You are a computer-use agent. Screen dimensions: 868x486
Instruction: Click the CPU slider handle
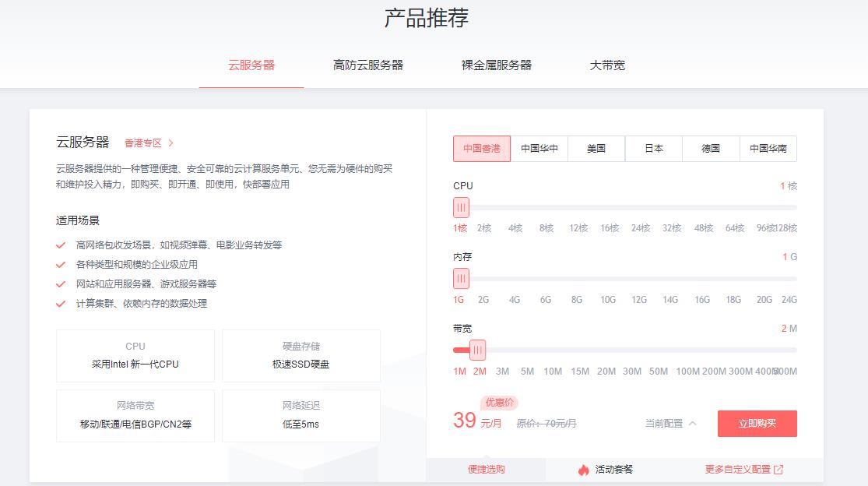coord(461,208)
